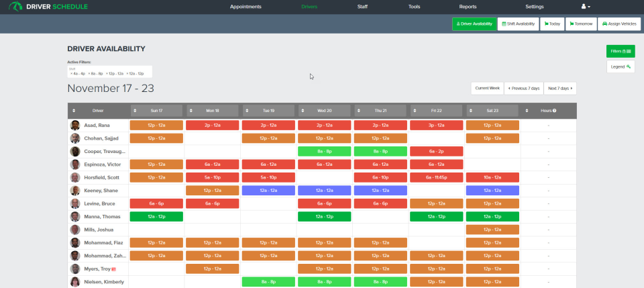Screen dimensions: 644x288
Task: Open Nielsen's Tue 19 8a - 8p shift
Action: [268, 282]
